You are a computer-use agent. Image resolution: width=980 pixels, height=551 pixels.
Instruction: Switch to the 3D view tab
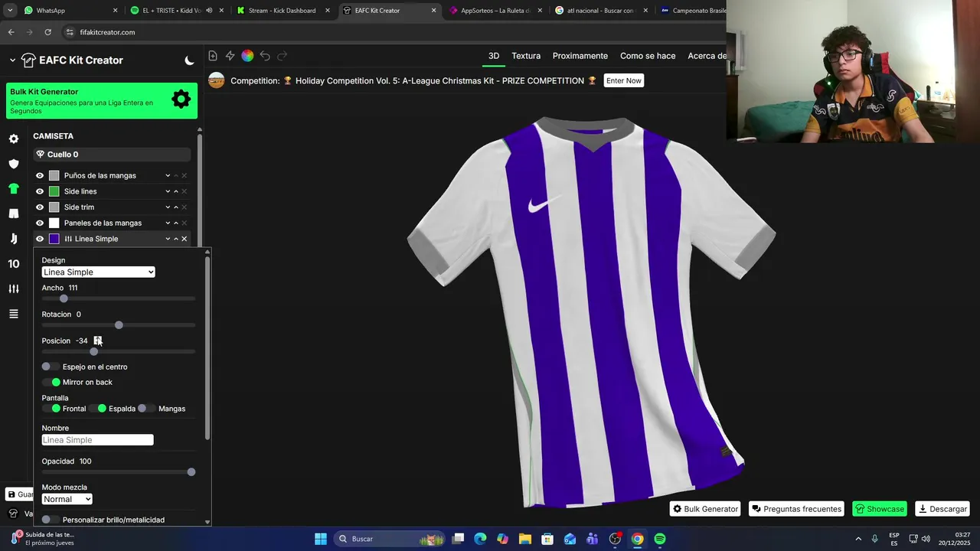(x=494, y=56)
